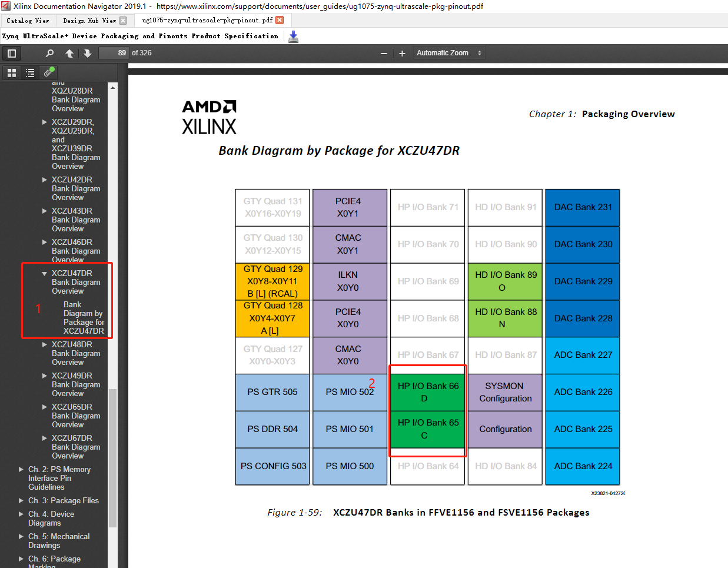
Task: Open XCZU47DR Bank Diagram Overview link
Action: point(76,282)
